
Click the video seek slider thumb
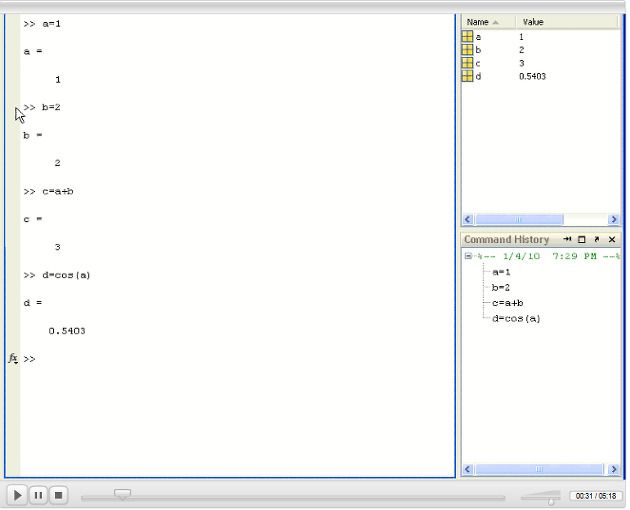pyautogui.click(x=122, y=494)
